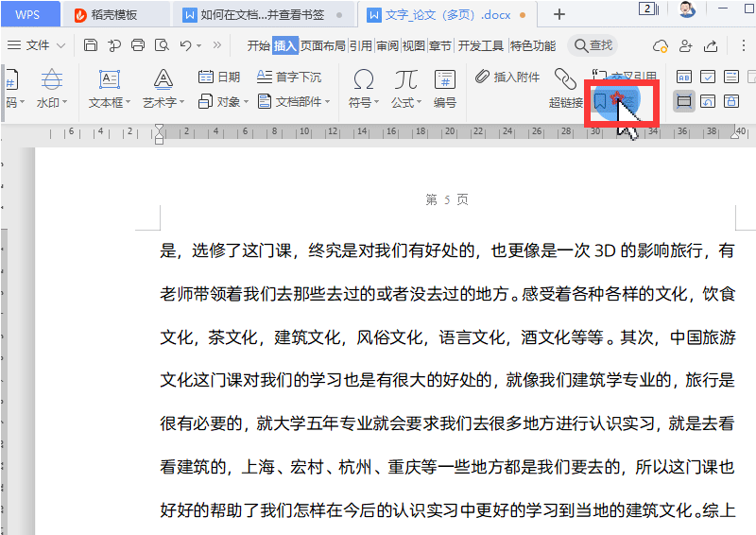
Task: Insert numbering with 编号 icon
Action: click(x=444, y=89)
